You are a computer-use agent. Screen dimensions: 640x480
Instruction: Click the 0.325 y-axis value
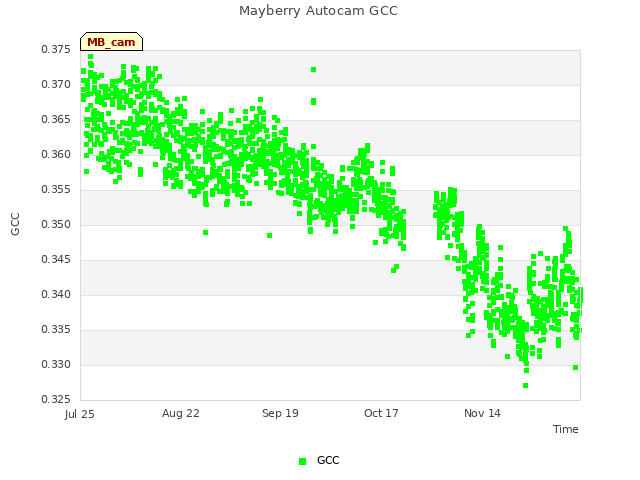[56, 399]
